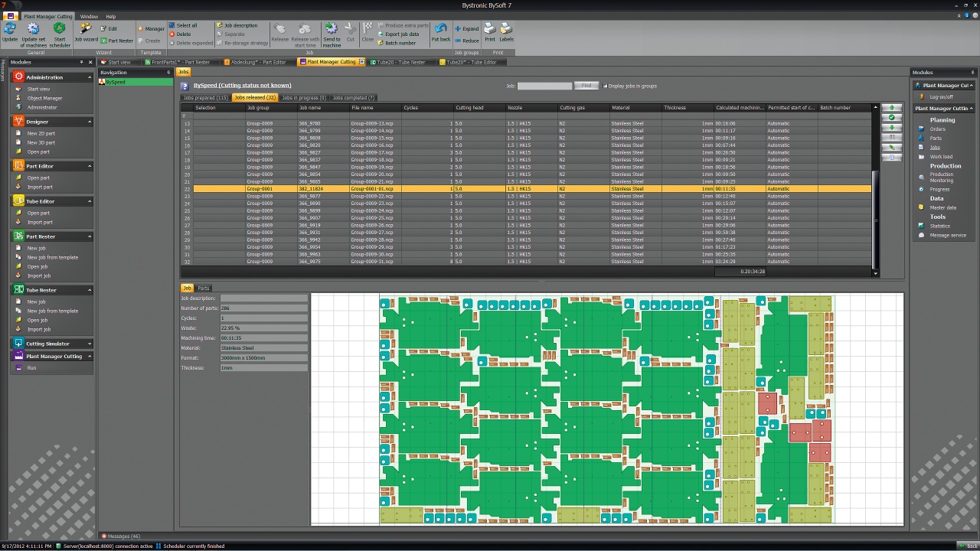Switch to the Jobs prepared (115) tab

[x=205, y=98]
